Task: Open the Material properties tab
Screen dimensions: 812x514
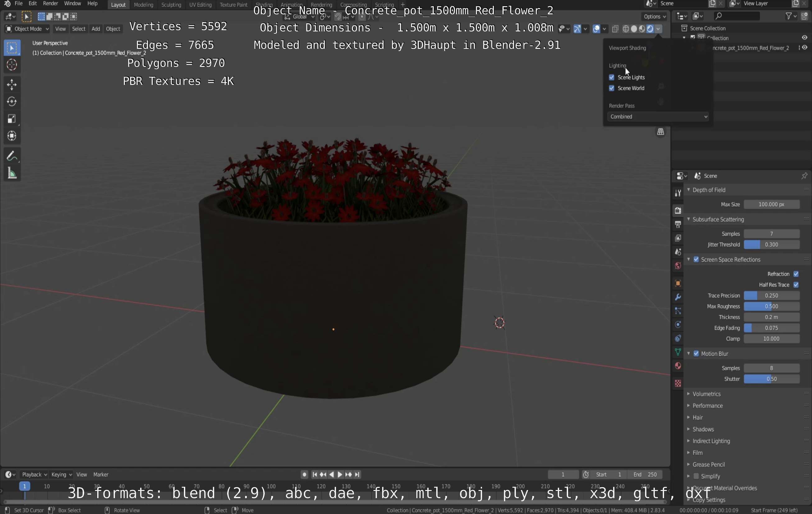Action: pyautogui.click(x=678, y=366)
